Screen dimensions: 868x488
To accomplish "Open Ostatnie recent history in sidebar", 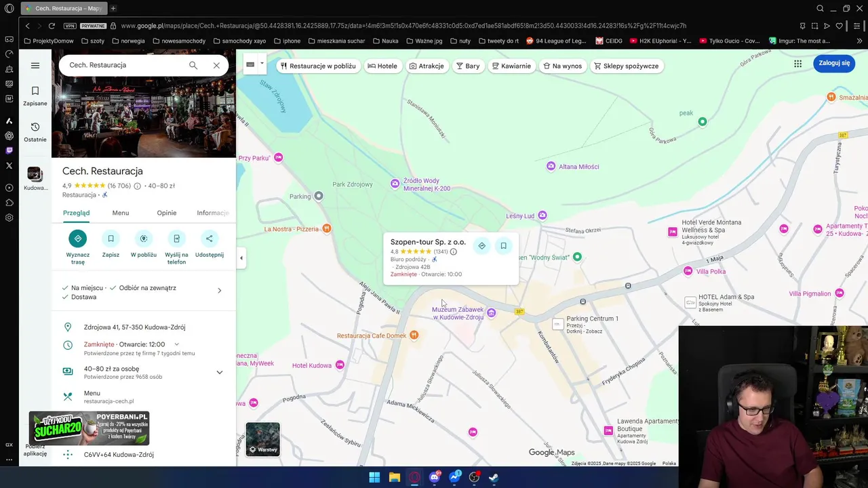I will point(35,132).
